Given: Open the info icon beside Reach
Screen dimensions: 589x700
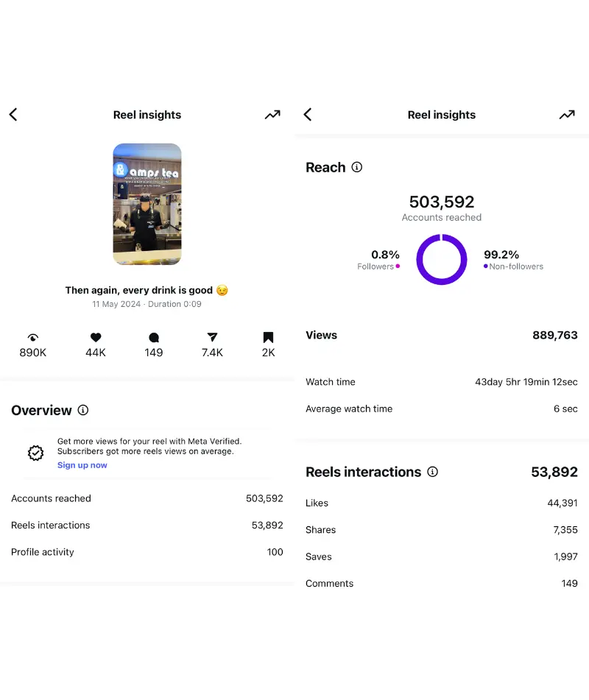Looking at the screenshot, I should click(x=357, y=167).
